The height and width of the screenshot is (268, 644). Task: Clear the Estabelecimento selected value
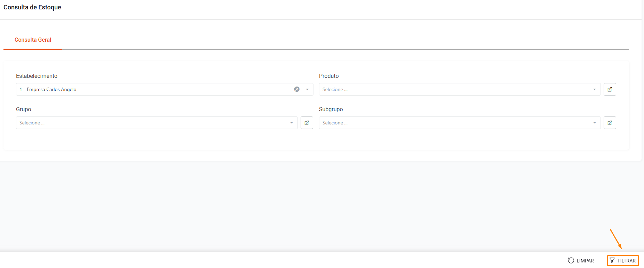click(297, 89)
